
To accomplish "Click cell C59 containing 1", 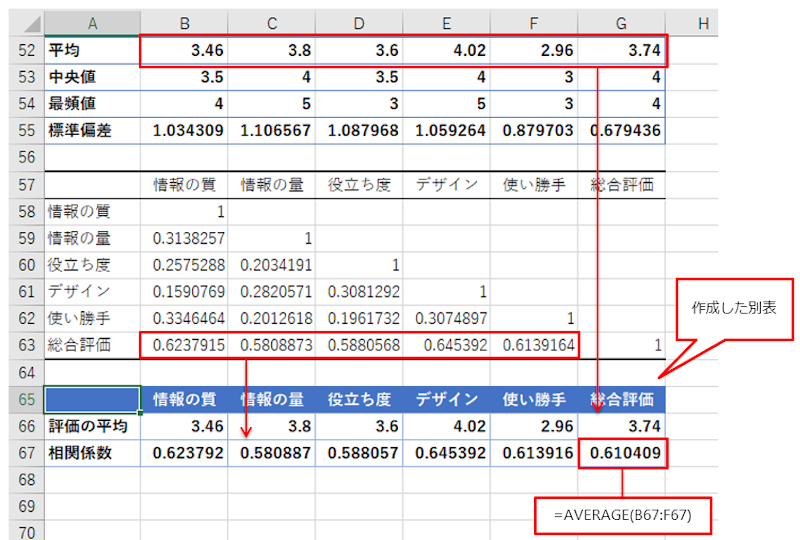I will [x=272, y=237].
